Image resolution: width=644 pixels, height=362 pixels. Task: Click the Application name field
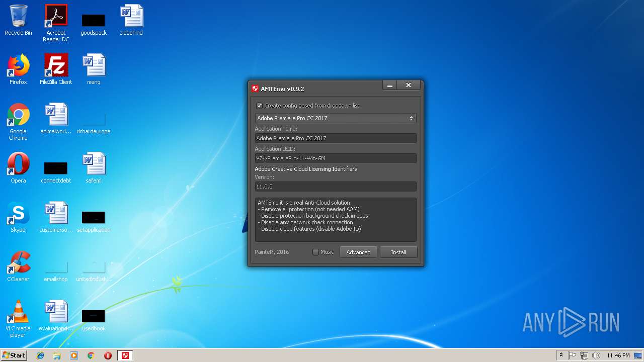coord(336,138)
